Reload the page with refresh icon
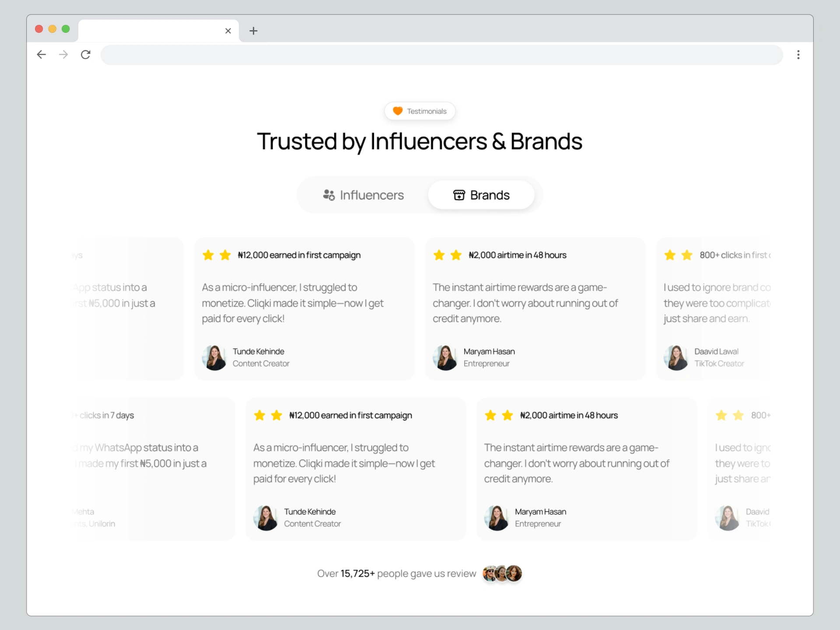The height and width of the screenshot is (630, 840). point(86,55)
